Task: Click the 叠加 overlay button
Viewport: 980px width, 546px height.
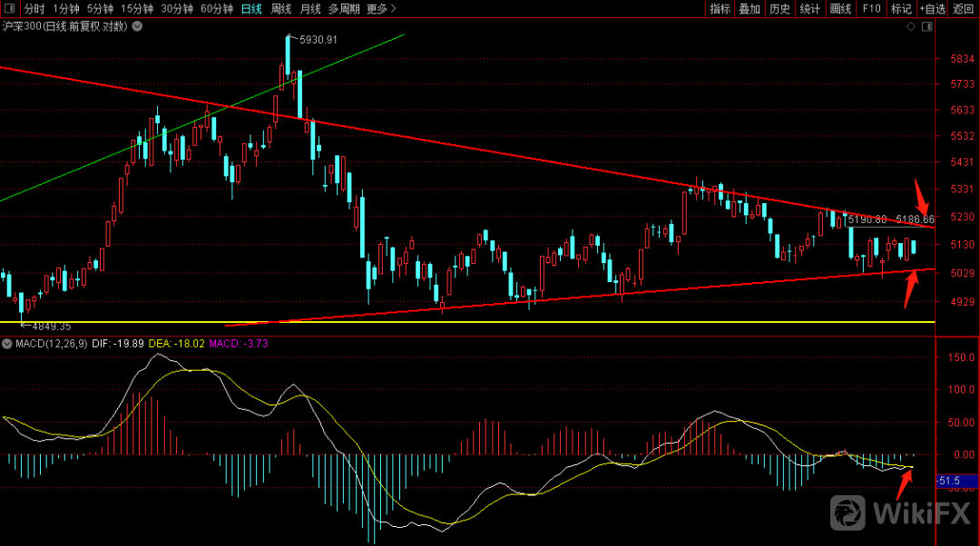Action: click(x=750, y=9)
